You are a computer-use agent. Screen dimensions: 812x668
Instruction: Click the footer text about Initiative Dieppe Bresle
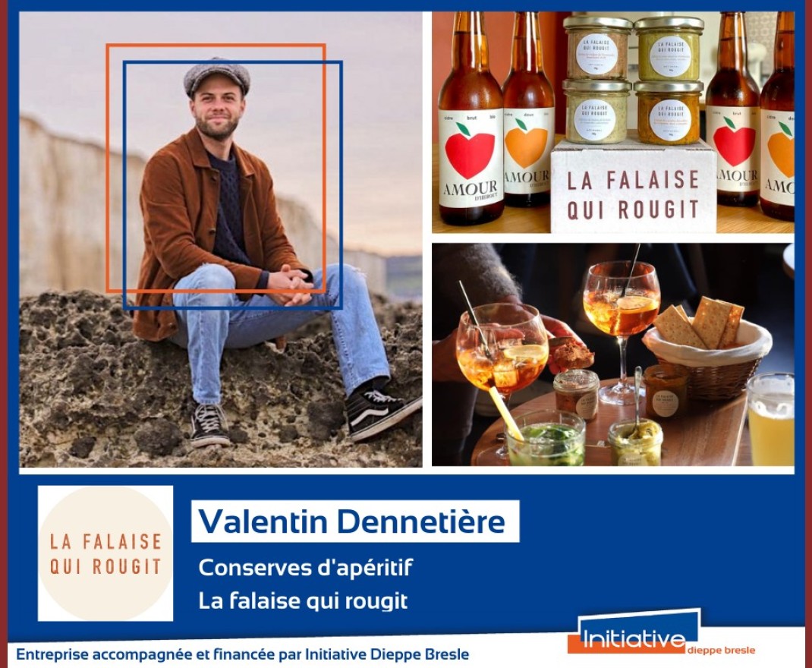click(x=242, y=654)
